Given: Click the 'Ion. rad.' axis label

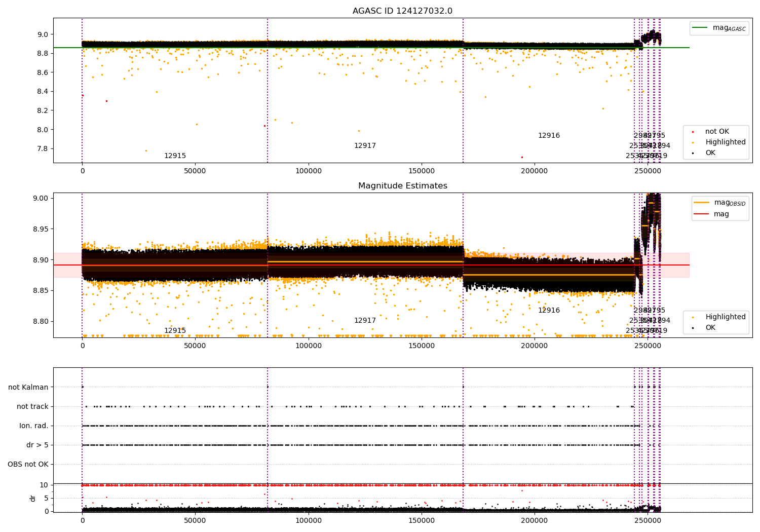Looking at the screenshot, I should pyautogui.click(x=34, y=426).
